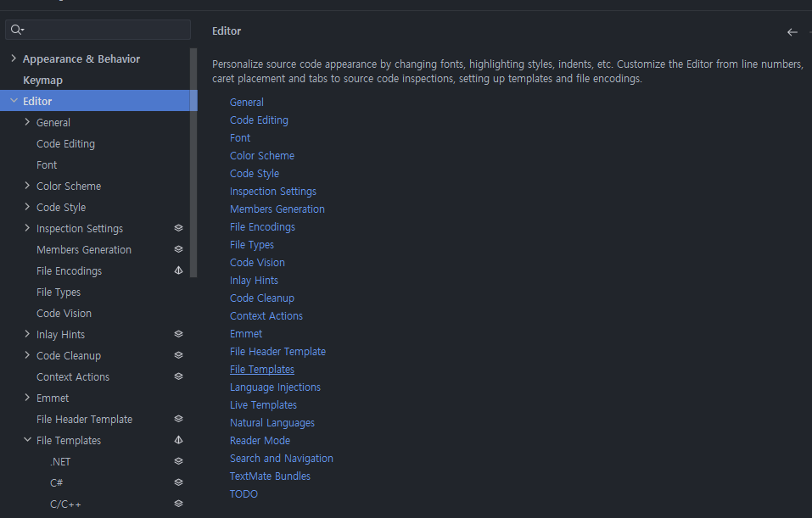
Task: Expand General under Editor in tree
Action: 27,122
